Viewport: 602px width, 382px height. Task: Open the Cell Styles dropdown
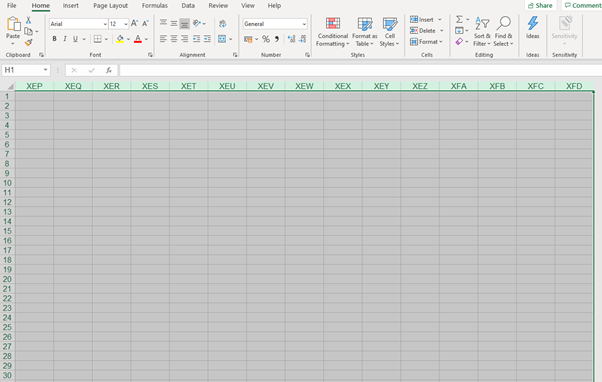tap(389, 32)
